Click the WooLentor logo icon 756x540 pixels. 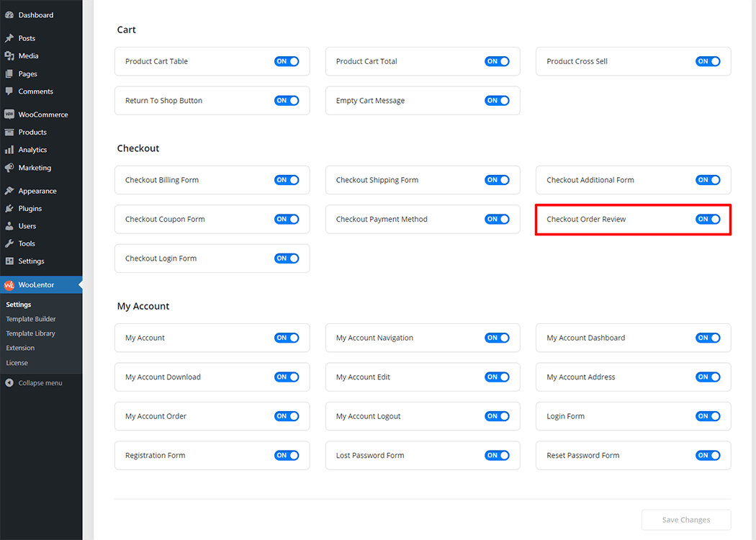tap(9, 285)
